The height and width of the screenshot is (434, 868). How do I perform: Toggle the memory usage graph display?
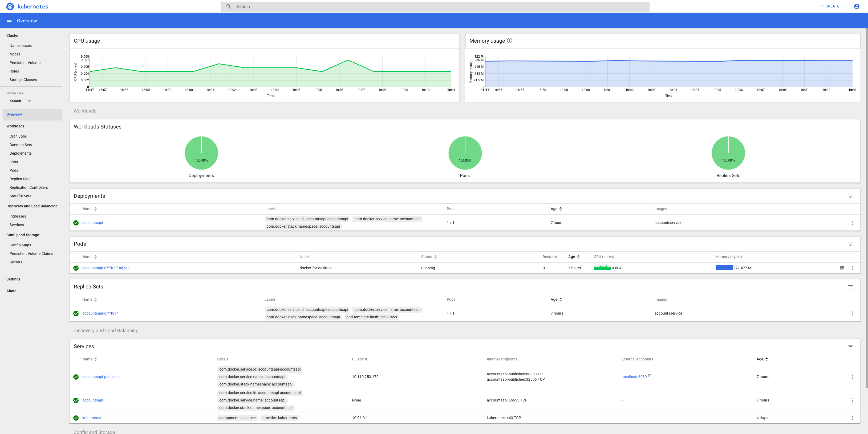pos(510,41)
